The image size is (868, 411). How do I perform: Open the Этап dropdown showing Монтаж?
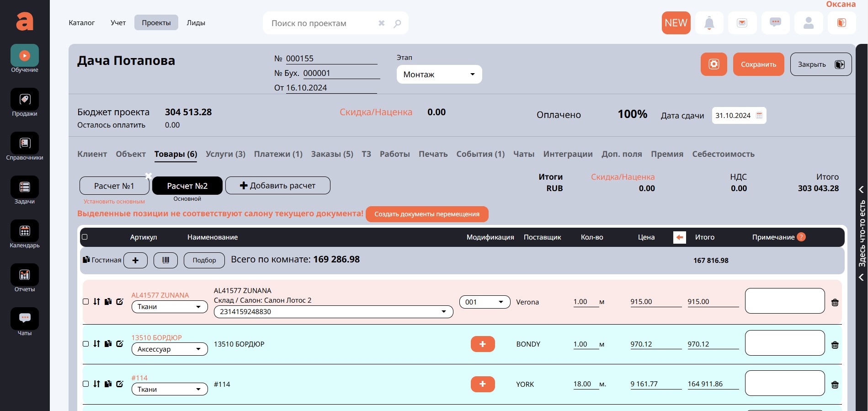439,75
